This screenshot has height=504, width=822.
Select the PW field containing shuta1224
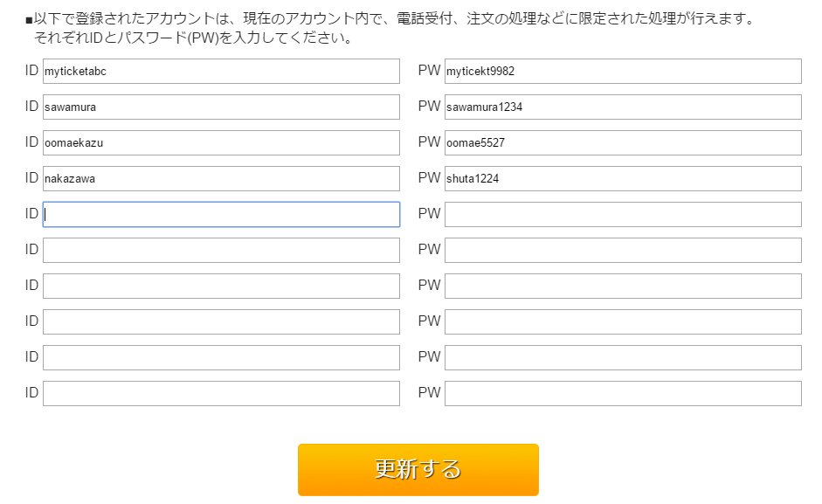click(x=623, y=178)
